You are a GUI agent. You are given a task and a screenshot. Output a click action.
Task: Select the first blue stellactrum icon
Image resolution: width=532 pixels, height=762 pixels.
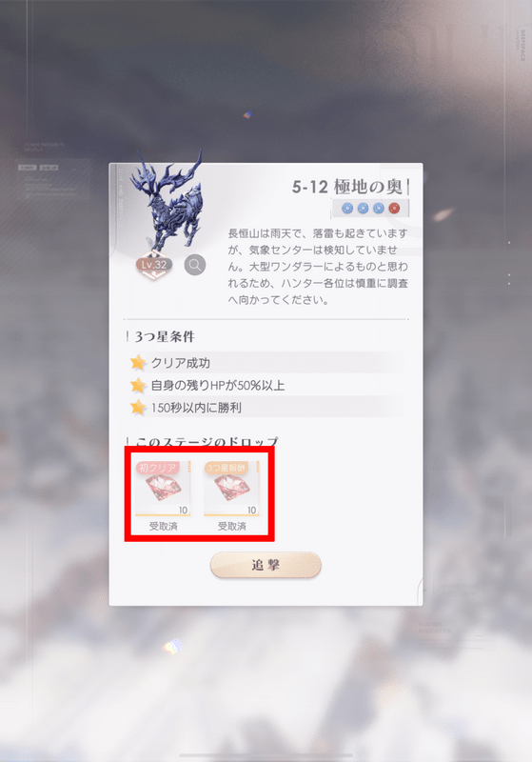[x=347, y=209]
